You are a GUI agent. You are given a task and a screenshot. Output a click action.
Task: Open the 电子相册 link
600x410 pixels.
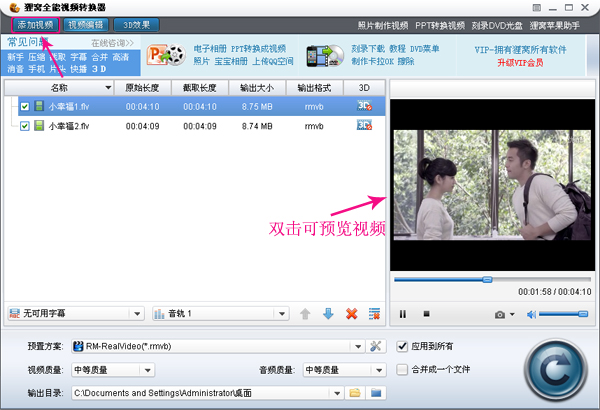click(x=210, y=49)
